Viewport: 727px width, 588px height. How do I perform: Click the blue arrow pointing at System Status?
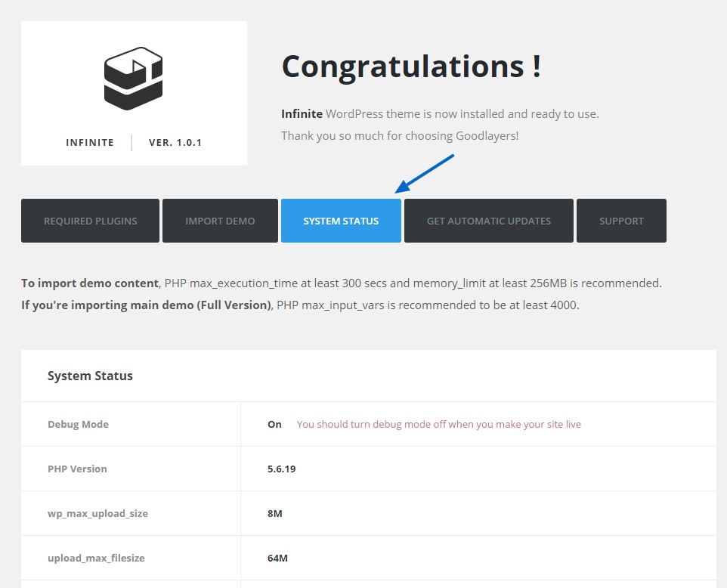(423, 174)
